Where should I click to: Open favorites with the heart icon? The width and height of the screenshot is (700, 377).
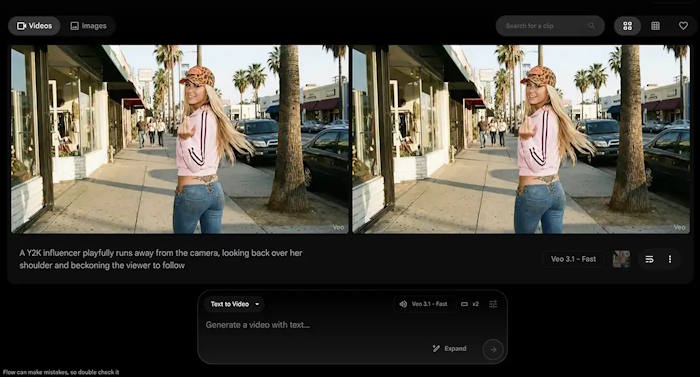[683, 26]
